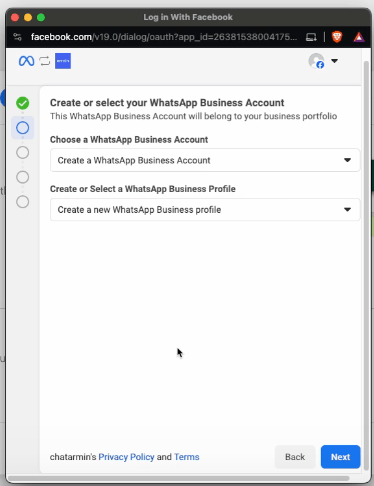
Task: Select the third step circle in sidebar
Action: (x=23, y=152)
